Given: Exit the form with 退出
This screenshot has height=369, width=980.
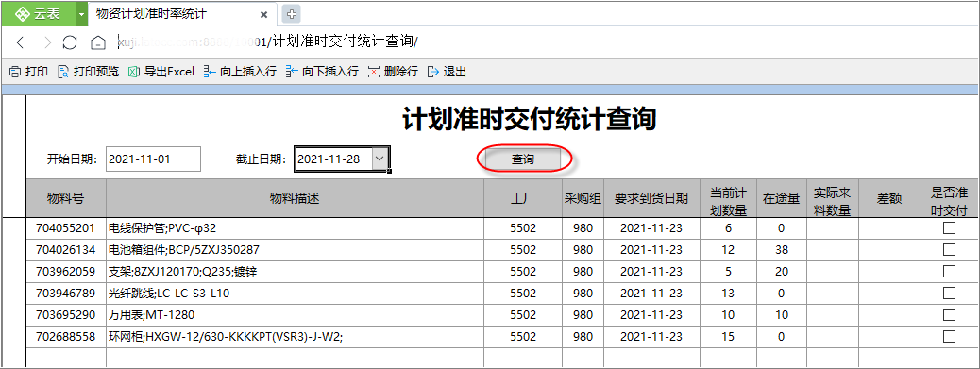Looking at the screenshot, I should click(x=447, y=72).
